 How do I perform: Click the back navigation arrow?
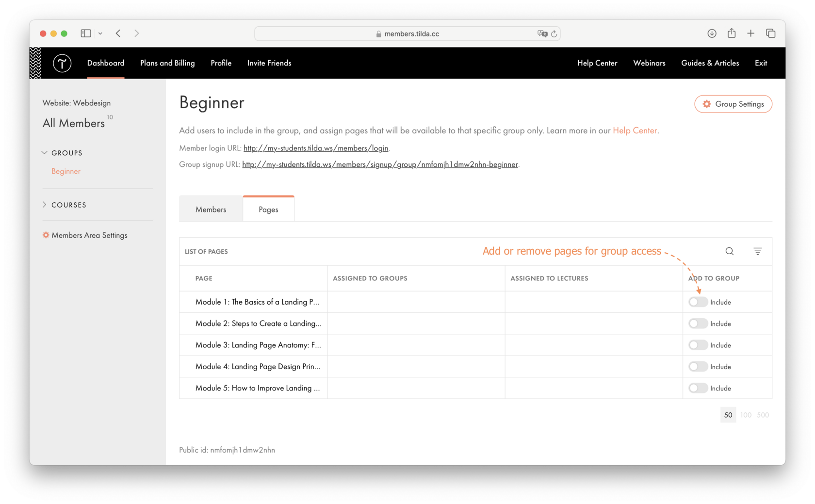point(118,33)
